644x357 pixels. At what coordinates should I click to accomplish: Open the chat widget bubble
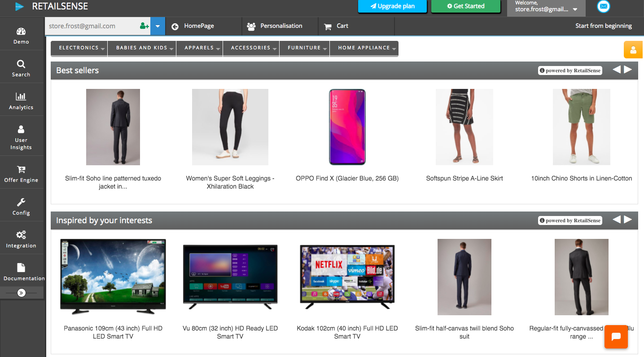click(616, 337)
